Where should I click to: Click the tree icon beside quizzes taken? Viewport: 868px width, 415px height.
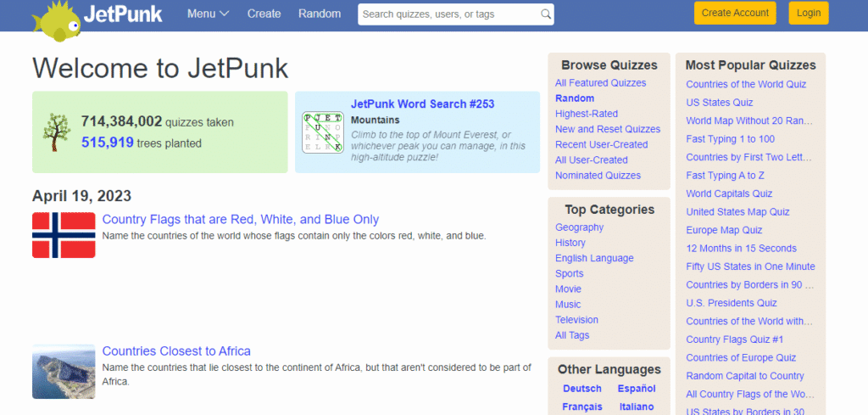point(57,132)
